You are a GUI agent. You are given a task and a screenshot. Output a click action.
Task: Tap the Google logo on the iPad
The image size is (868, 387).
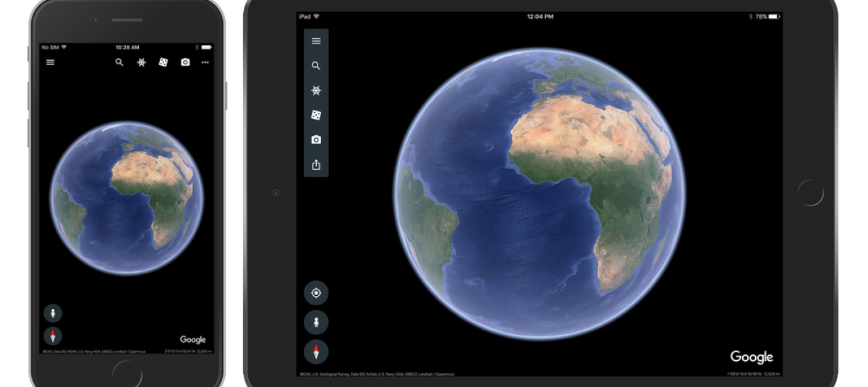click(x=752, y=357)
